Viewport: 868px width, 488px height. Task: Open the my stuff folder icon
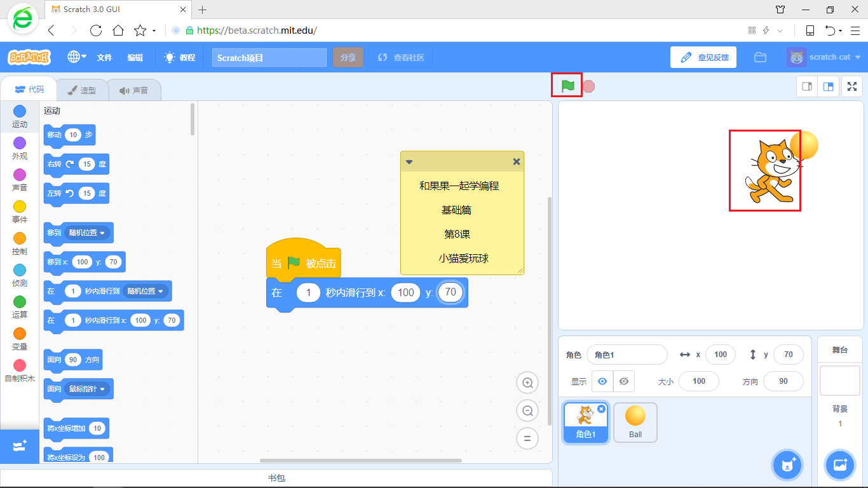pos(760,57)
